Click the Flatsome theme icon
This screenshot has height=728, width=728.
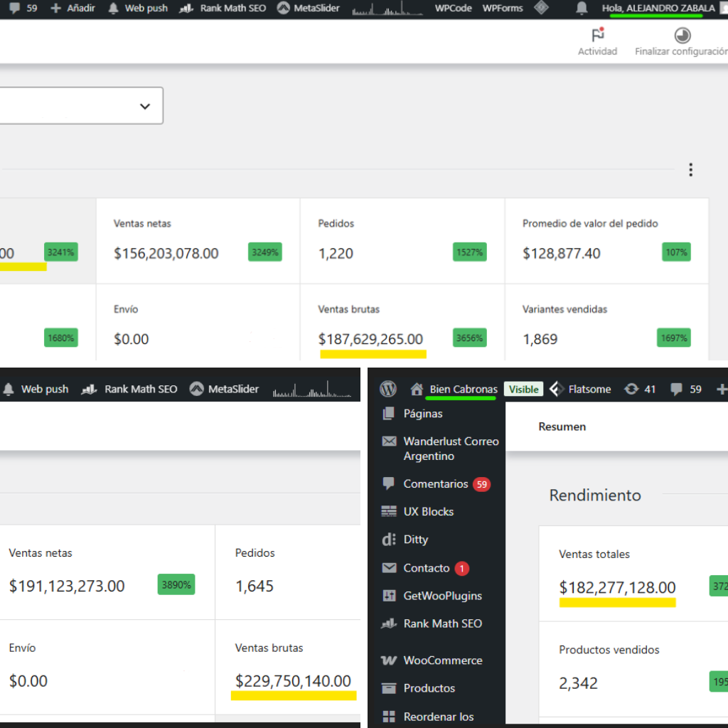[557, 389]
